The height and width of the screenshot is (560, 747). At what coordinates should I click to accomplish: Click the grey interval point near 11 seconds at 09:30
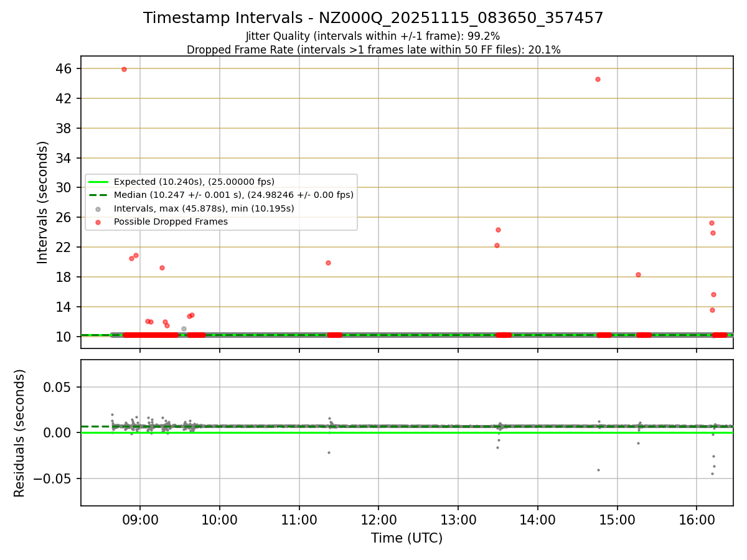click(184, 329)
